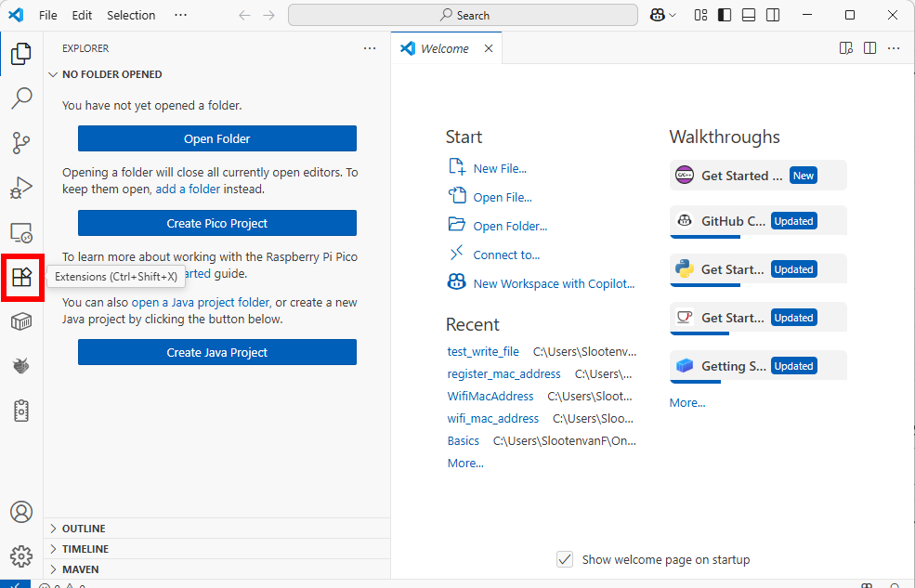Screen dimensions: 915x588
Task: Toggle the secondary side bar
Action: tap(773, 15)
